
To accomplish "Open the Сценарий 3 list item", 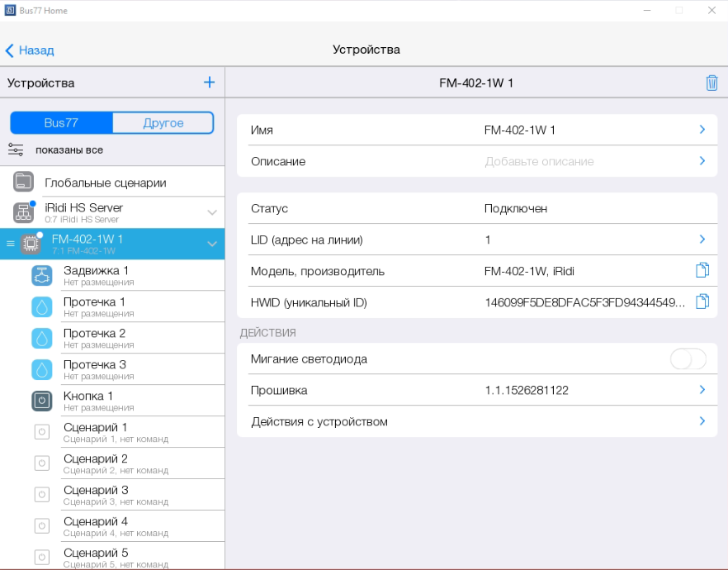I will tap(96, 495).
